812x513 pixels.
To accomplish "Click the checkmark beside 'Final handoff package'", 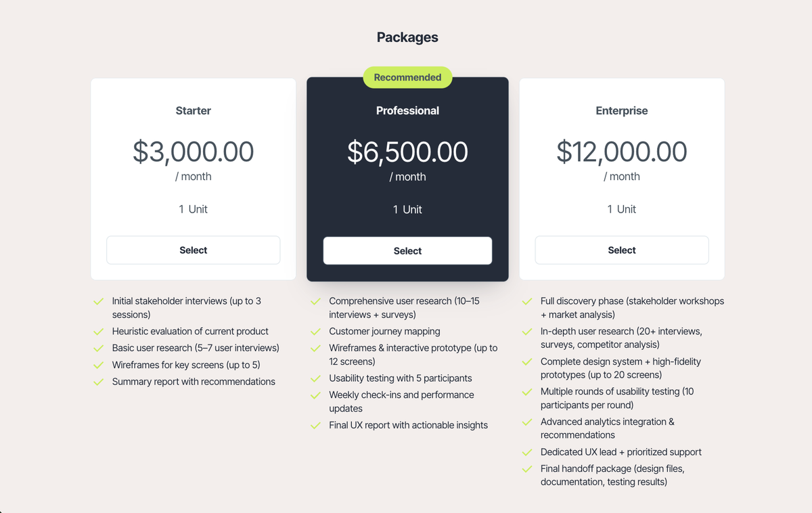I will (527, 468).
